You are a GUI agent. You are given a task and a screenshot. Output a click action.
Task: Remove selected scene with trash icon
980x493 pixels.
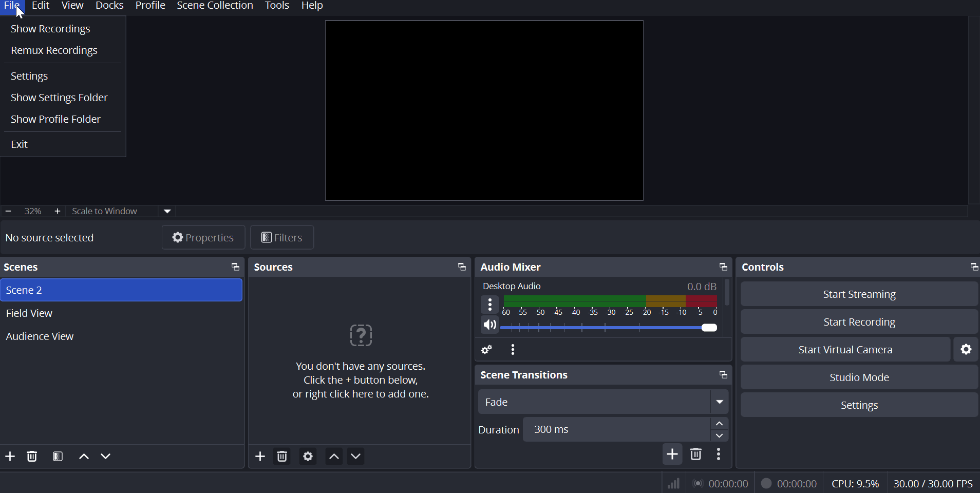point(32,457)
